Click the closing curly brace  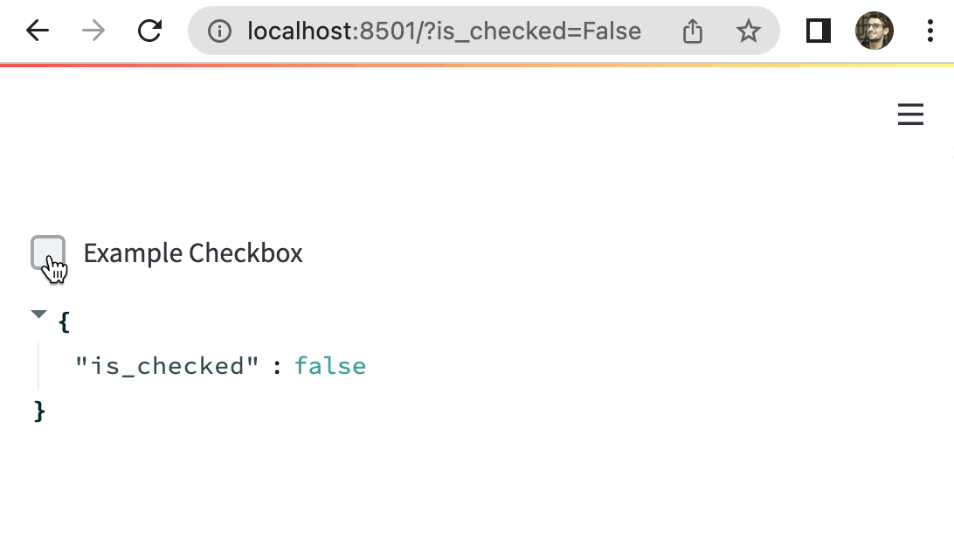click(x=38, y=410)
